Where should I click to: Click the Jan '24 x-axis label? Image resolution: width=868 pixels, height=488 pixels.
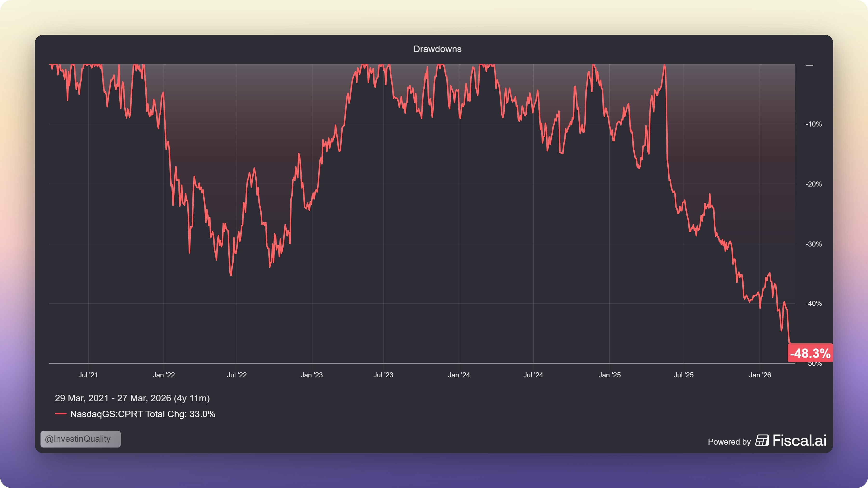click(x=459, y=375)
